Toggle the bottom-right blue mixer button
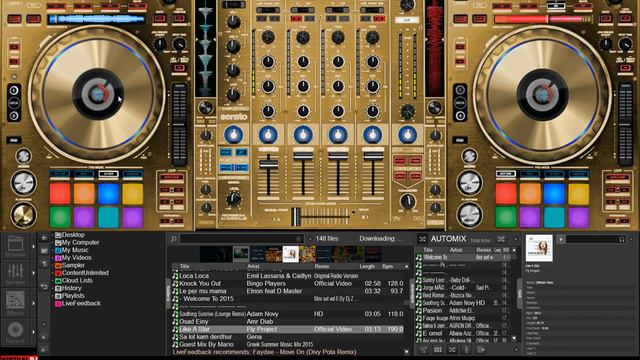640x360 pixels. (241, 168)
